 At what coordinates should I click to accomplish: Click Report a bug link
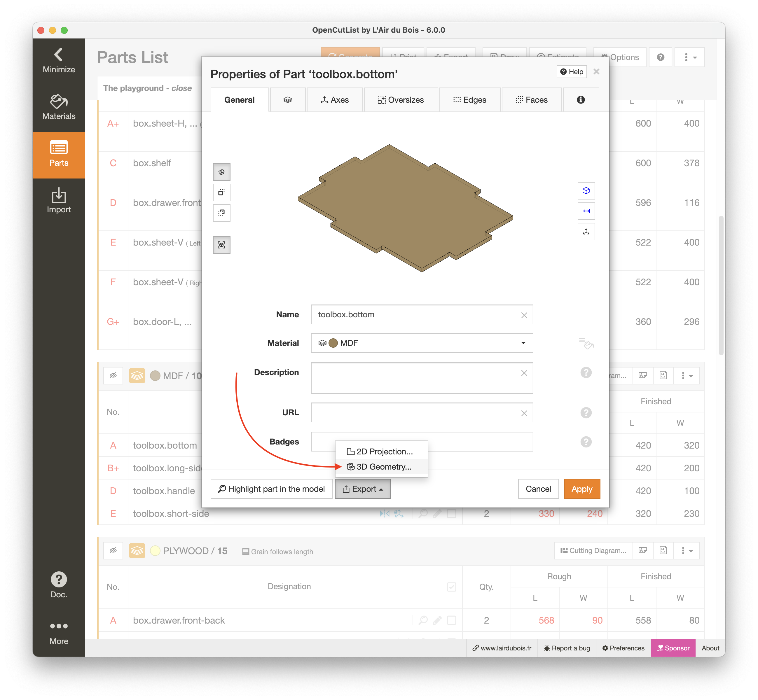(x=567, y=648)
